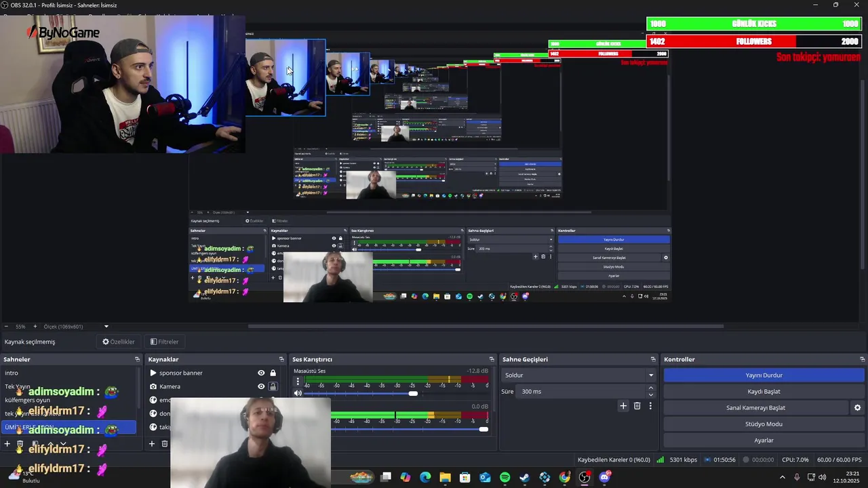
Task: Show hidden system tray icons chevron
Action: point(783,477)
